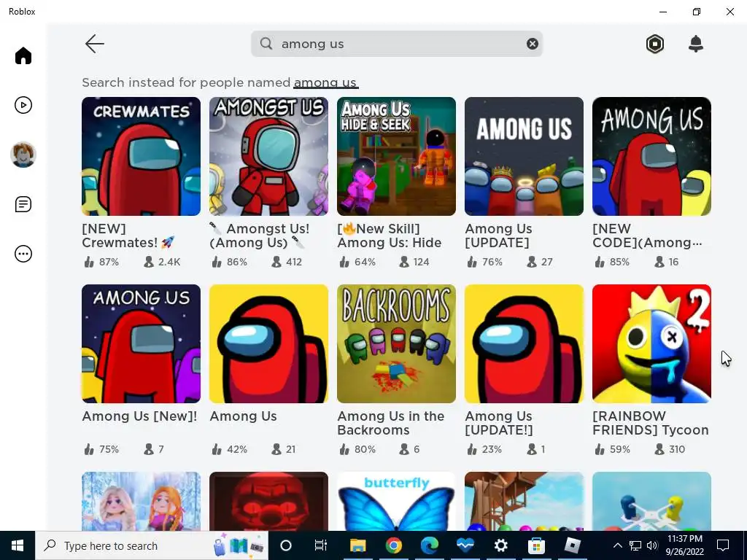Screen dimensions: 747x560
Task: Open the Crewmates game thumbnail
Action: point(141,156)
